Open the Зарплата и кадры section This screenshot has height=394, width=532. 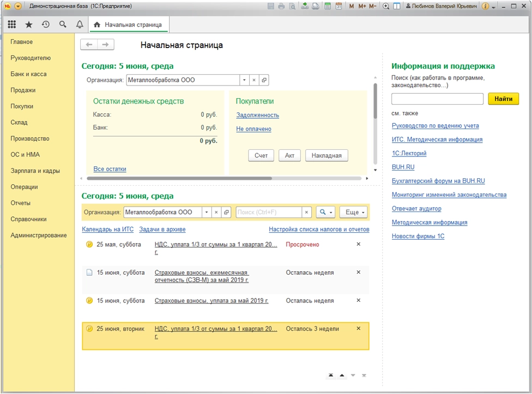[x=35, y=171]
